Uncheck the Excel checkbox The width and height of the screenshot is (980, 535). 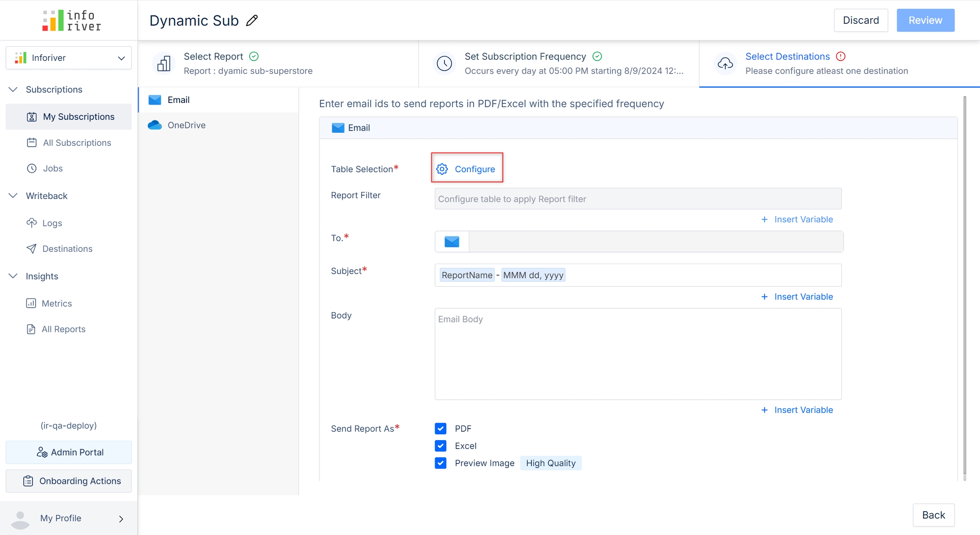441,446
